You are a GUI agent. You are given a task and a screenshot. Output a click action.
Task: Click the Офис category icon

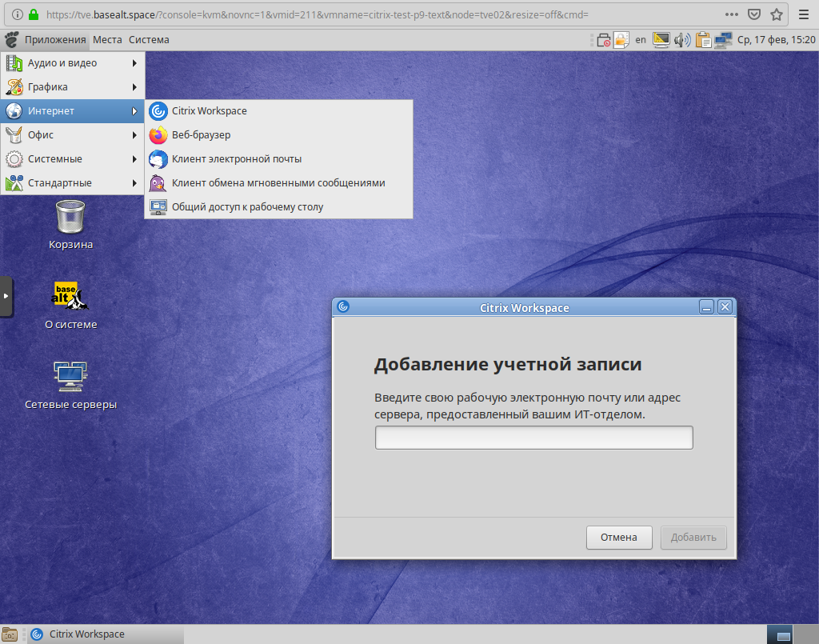pos(14,134)
